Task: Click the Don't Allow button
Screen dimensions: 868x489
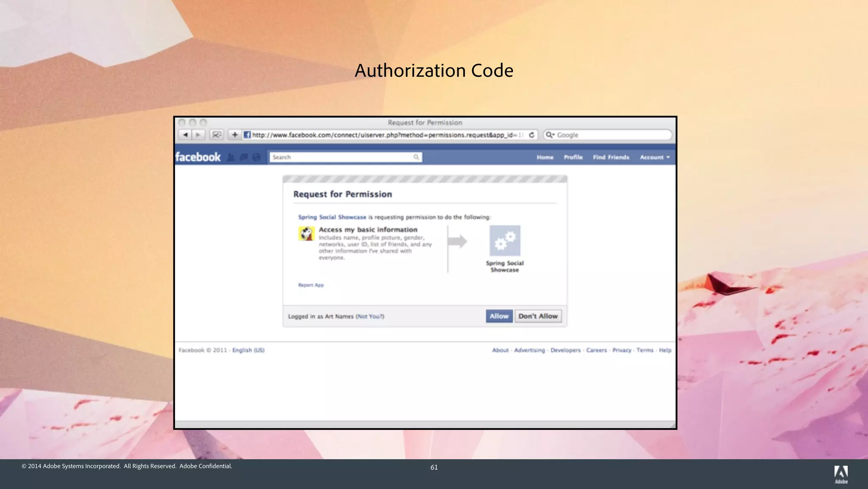Action: click(x=538, y=316)
